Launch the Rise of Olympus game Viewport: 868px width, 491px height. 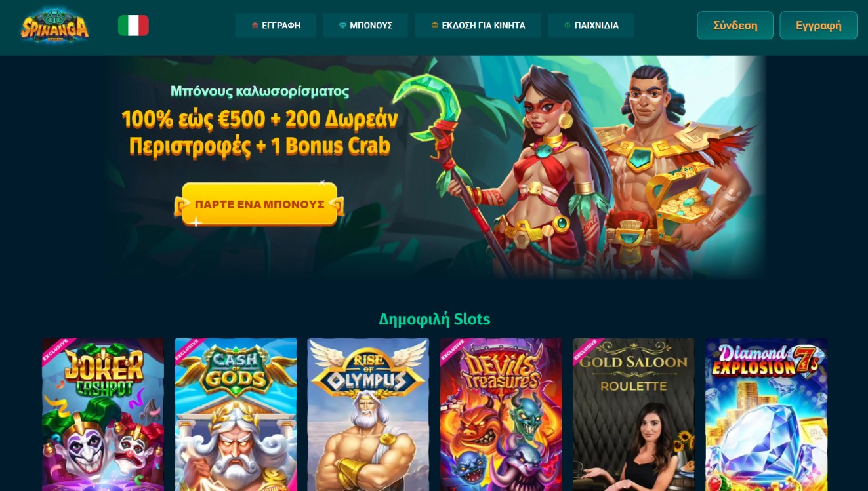(x=368, y=414)
